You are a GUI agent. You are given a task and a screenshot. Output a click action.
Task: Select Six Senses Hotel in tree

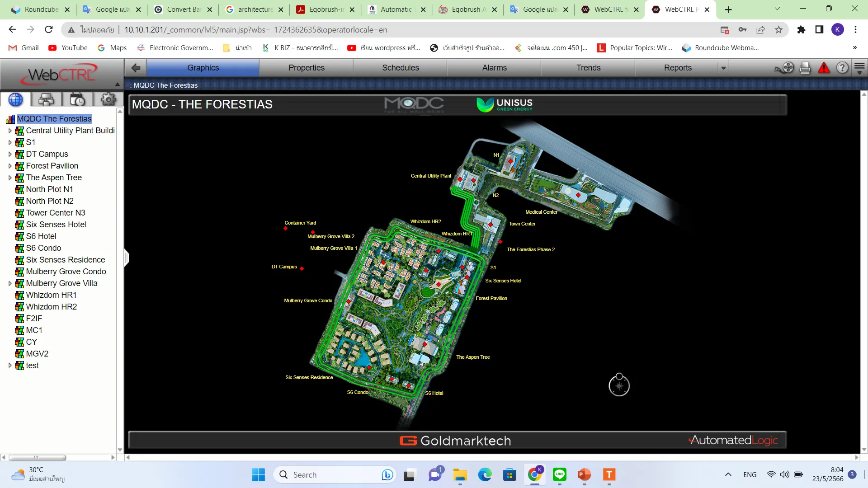point(56,225)
